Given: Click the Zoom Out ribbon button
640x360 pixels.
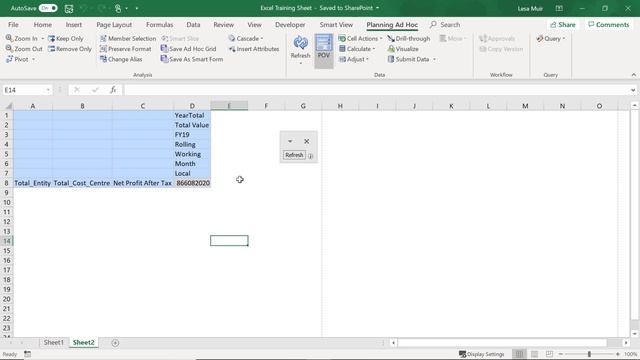Looking at the screenshot, I should coord(24,49).
